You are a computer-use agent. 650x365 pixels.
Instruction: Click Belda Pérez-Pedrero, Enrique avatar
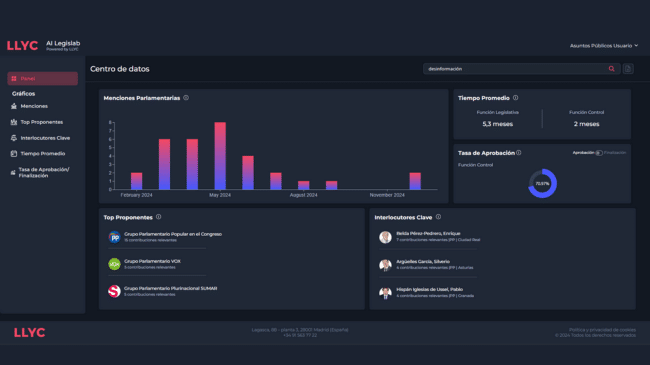[x=385, y=237]
